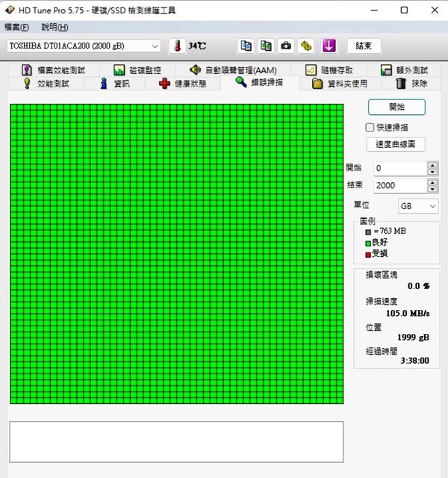Open the 檔案(F) menu
The height and width of the screenshot is (478, 448).
(16, 27)
